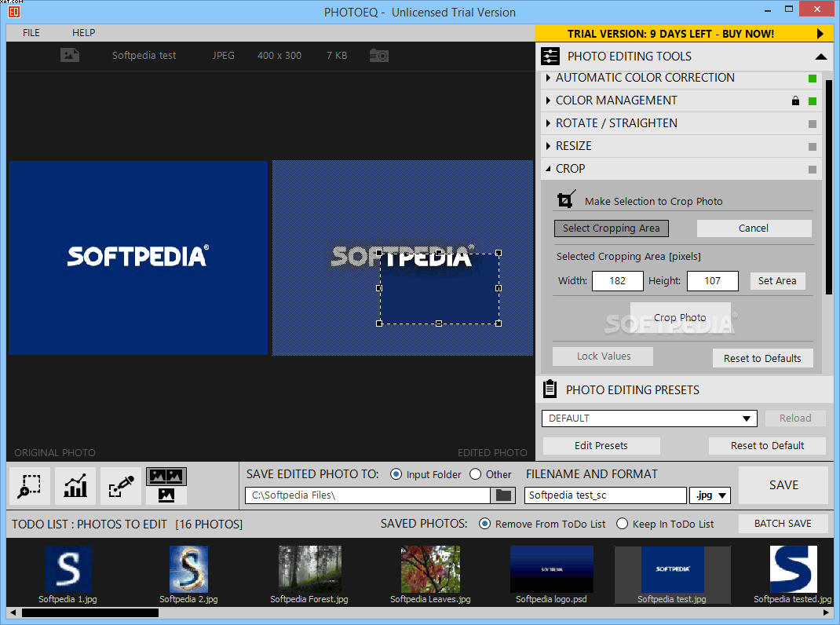Open the HELP menu

(83, 33)
